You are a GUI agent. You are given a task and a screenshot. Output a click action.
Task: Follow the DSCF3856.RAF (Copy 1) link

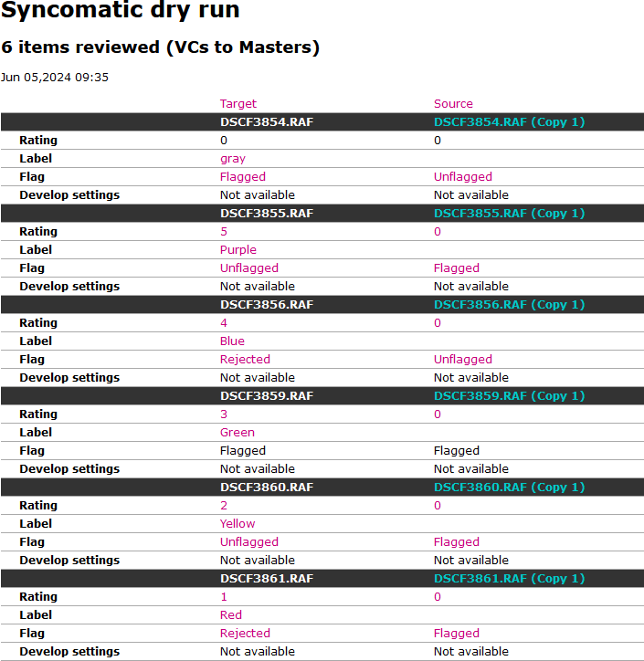pyautogui.click(x=509, y=305)
